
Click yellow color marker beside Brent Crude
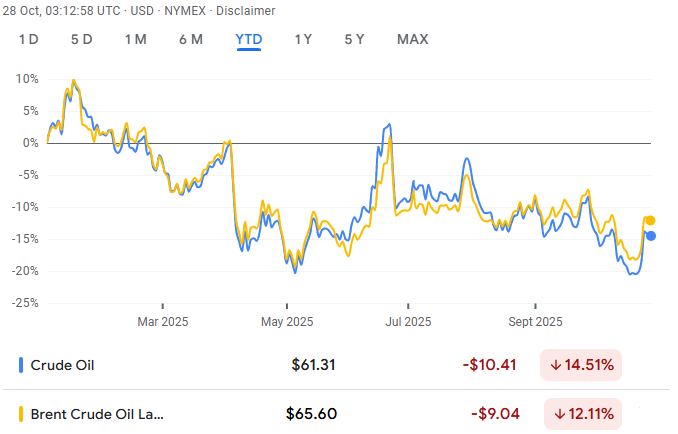[21, 413]
